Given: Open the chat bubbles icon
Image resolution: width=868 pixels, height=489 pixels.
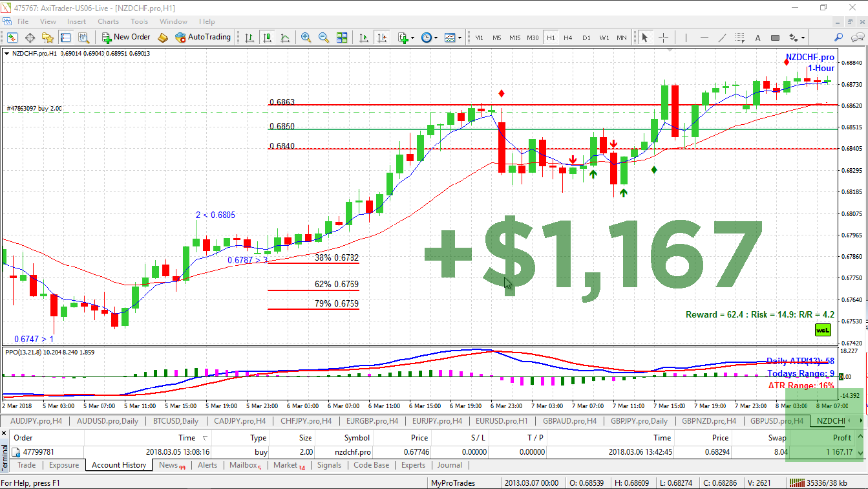Looking at the screenshot, I should point(857,38).
